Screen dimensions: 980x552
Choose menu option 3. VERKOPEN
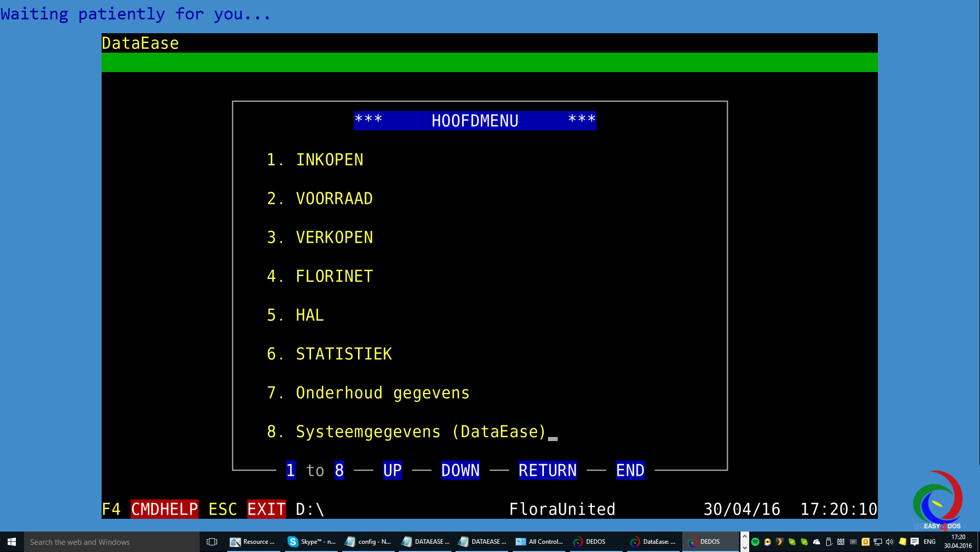point(320,238)
